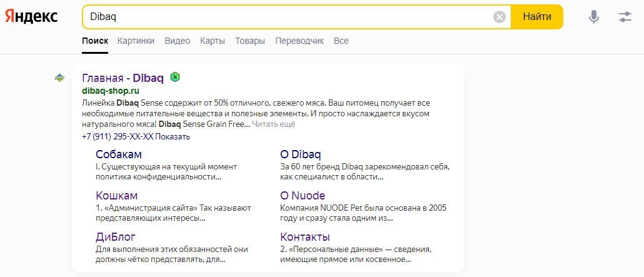Open the Yandex logo homepage

(31, 17)
